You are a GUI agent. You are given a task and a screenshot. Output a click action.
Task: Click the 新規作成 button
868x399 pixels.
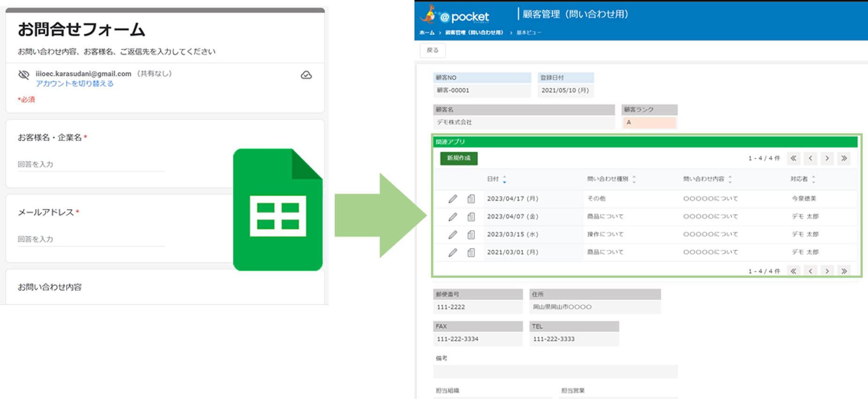[x=459, y=158]
